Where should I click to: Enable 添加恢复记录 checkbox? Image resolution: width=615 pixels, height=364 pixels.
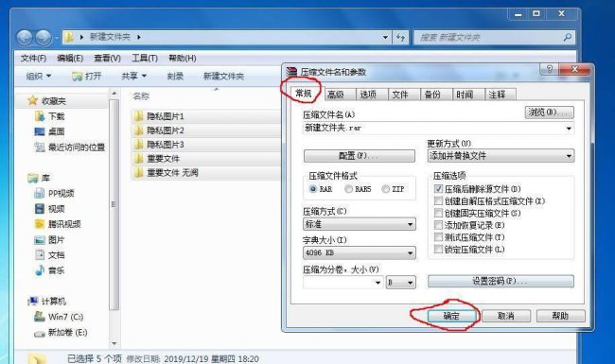click(438, 225)
